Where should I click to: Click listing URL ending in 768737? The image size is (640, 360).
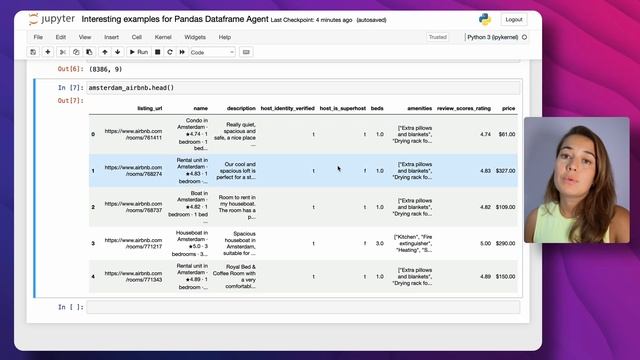click(133, 207)
